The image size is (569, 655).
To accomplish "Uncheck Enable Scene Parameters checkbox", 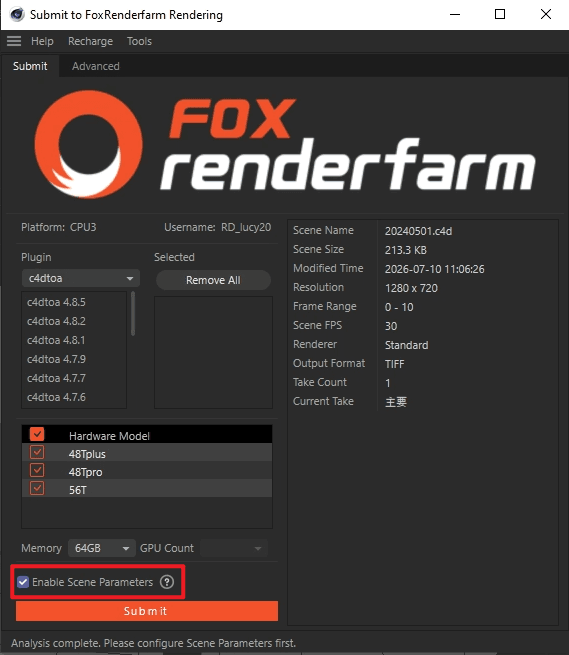I will [x=23, y=581].
